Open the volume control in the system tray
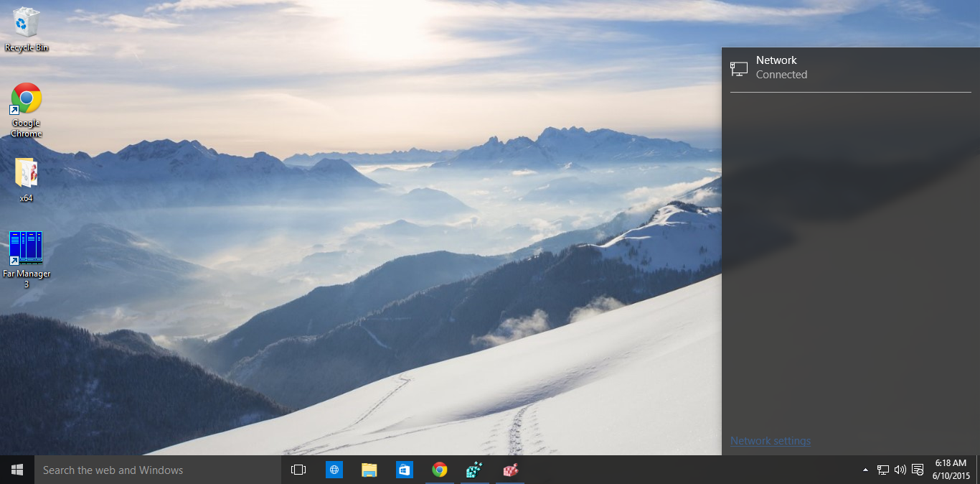The height and width of the screenshot is (484, 980). tap(900, 470)
